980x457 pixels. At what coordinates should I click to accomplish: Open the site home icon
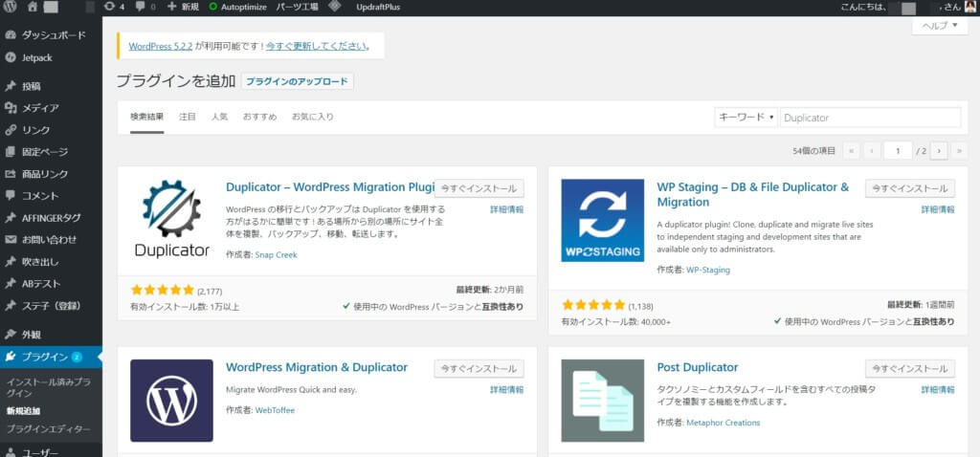tap(33, 7)
